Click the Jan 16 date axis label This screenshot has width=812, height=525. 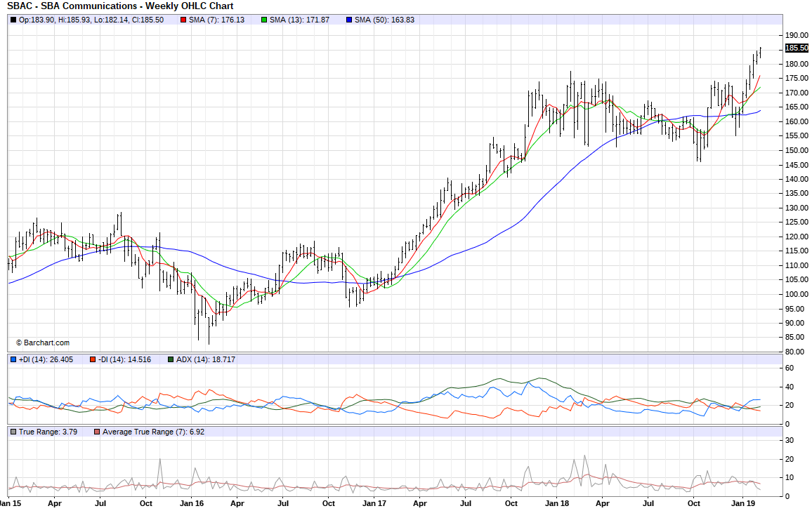tap(192, 503)
